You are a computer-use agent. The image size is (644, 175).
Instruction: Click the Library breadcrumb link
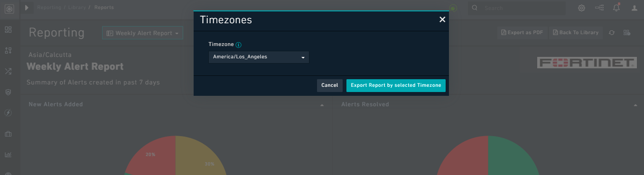pos(76,8)
